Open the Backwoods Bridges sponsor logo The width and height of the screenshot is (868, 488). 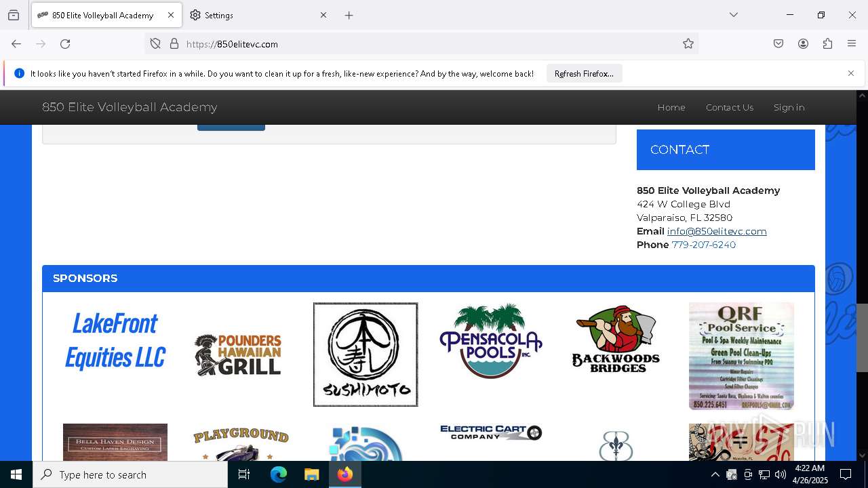click(x=616, y=339)
